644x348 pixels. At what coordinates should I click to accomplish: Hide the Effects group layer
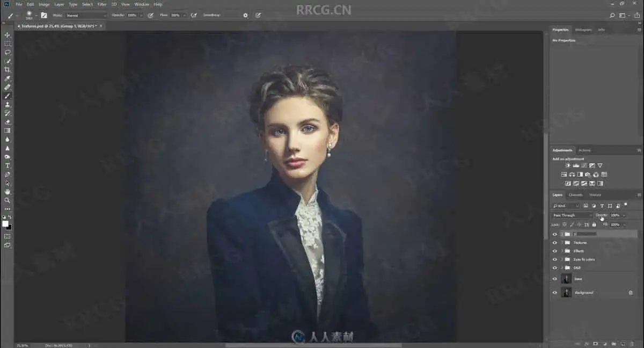pyautogui.click(x=555, y=251)
